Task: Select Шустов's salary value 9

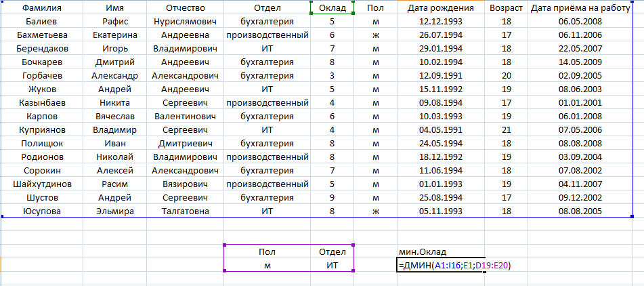Action: (332, 198)
